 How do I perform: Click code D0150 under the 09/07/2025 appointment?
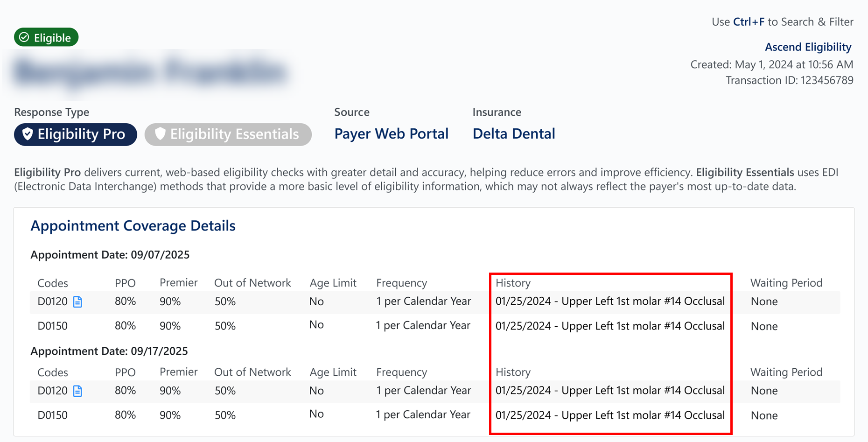[x=53, y=326]
